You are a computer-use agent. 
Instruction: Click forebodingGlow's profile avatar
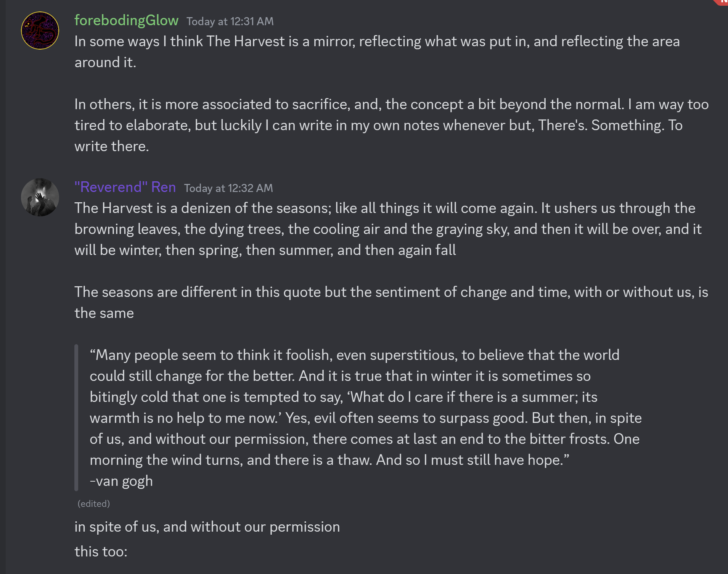40,31
